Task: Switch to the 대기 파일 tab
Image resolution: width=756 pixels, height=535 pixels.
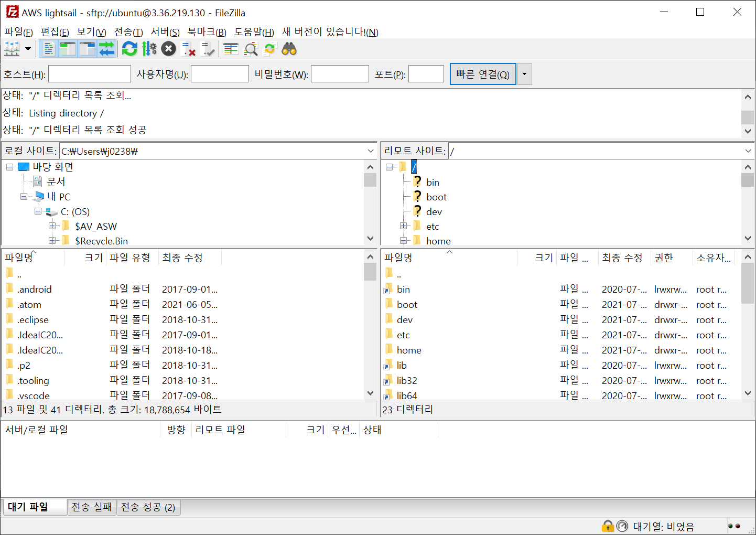Action: [x=34, y=507]
